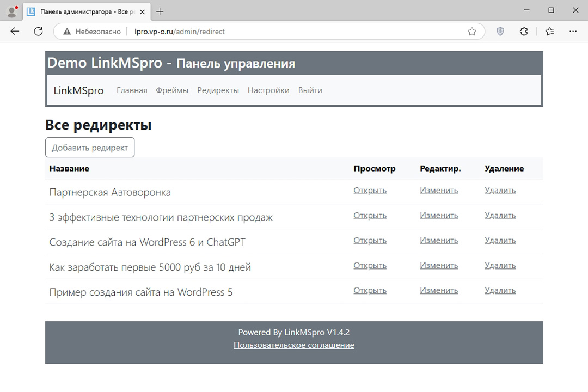Screen dimensions: 588x392
Task: Click the Как заработать первые 5000 руб title
Action: coord(150,267)
